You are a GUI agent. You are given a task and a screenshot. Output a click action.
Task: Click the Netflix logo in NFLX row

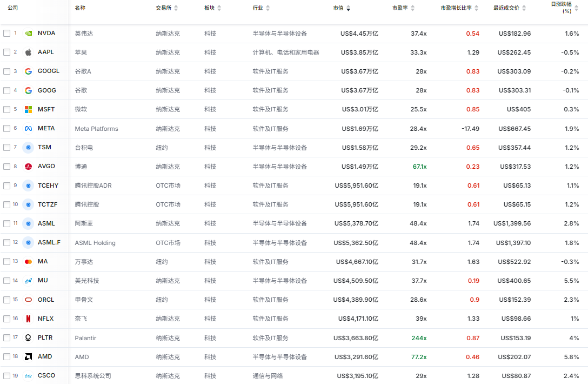[x=28, y=319]
